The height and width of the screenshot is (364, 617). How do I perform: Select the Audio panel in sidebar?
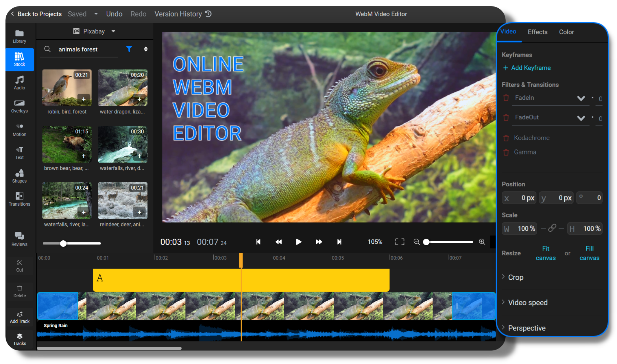coord(19,83)
